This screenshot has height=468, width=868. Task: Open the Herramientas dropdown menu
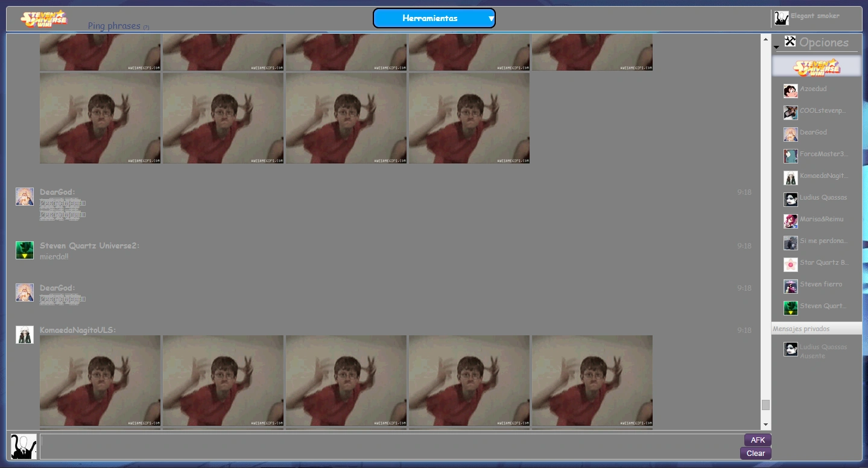434,18
